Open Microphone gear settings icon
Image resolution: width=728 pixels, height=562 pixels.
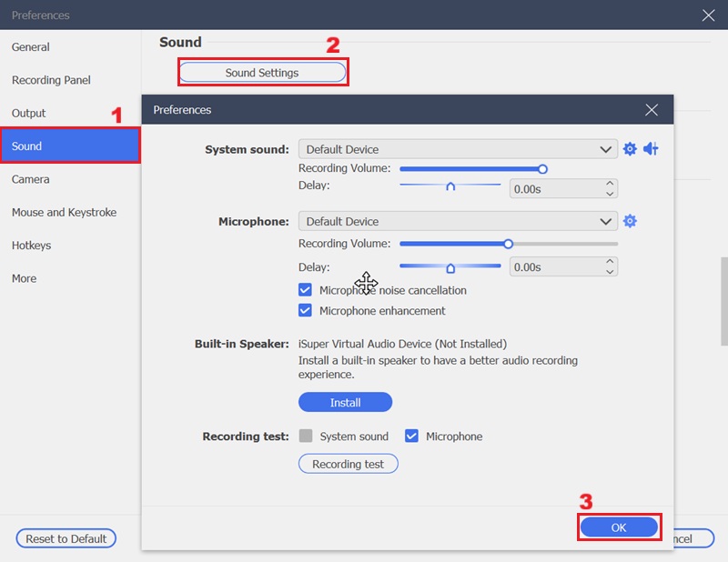(630, 221)
